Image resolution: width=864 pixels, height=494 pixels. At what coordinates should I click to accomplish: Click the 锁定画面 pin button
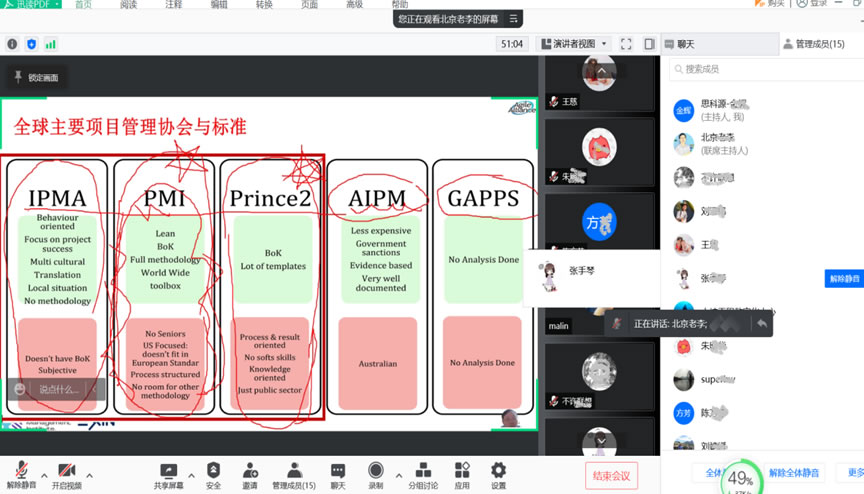(x=36, y=78)
